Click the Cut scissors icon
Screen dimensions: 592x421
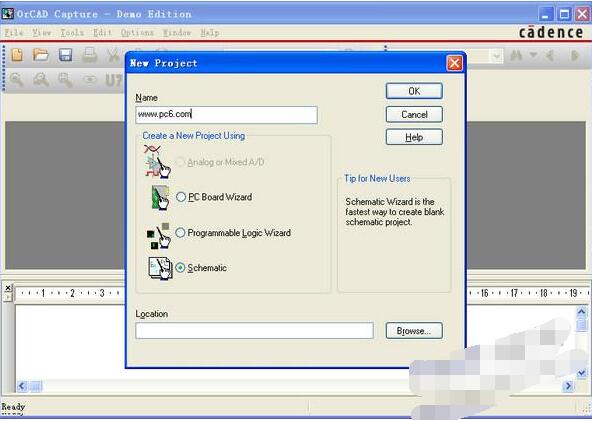[113, 56]
